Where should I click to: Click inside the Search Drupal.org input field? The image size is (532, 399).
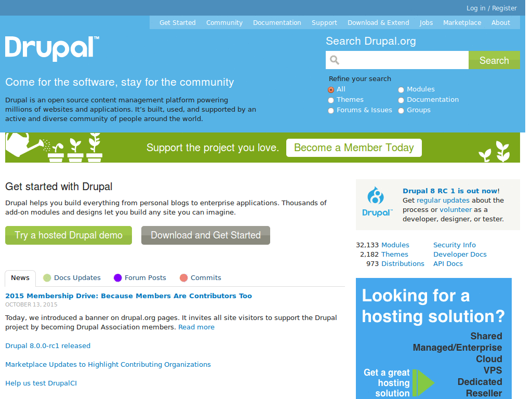click(400, 60)
